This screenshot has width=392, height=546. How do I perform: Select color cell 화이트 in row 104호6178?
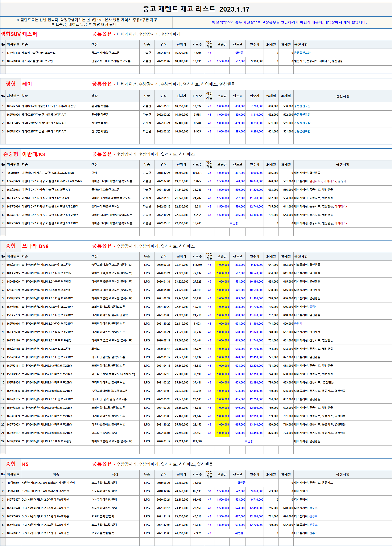(x=96, y=349)
